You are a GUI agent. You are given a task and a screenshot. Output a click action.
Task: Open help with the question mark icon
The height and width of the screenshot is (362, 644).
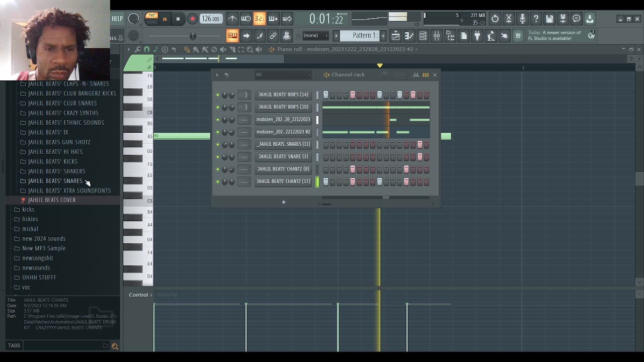point(536,19)
